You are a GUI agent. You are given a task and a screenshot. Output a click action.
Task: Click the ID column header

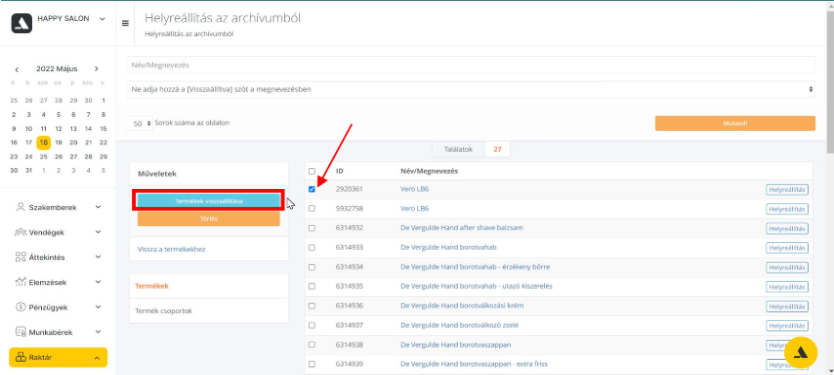click(x=339, y=171)
